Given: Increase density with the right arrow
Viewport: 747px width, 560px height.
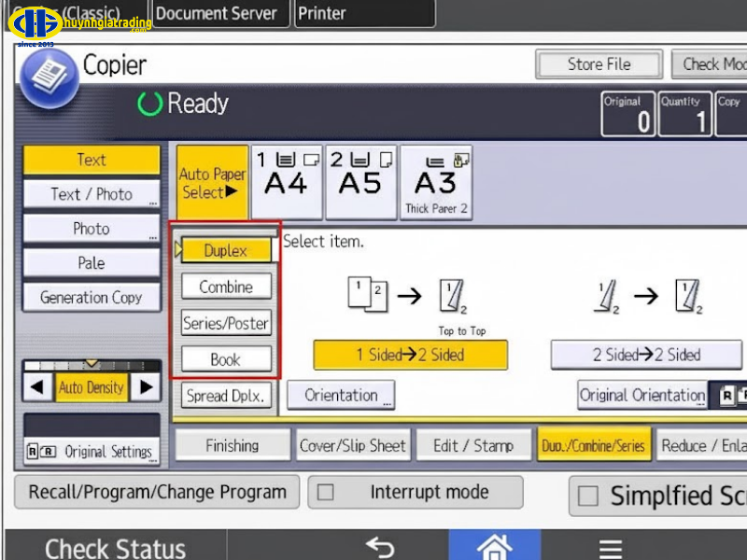Looking at the screenshot, I should point(146,387).
